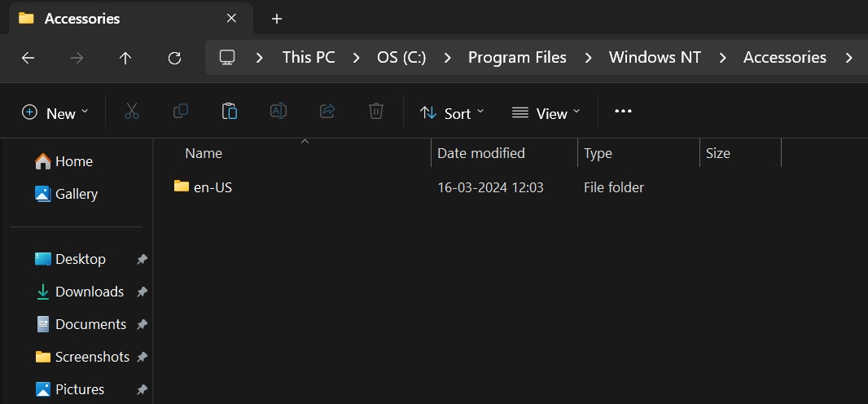This screenshot has width=868, height=404.
Task: Go up one folder level
Action: click(x=125, y=58)
